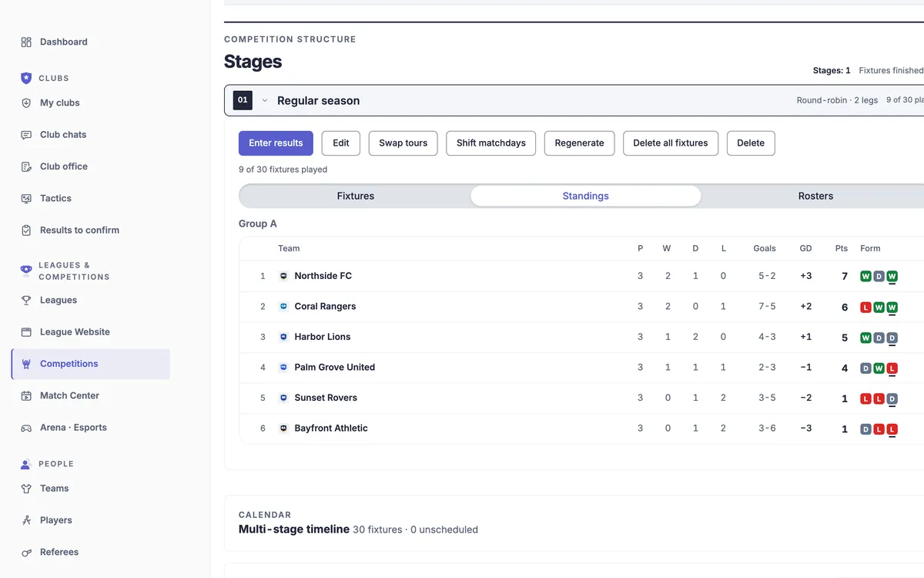Click the Club office icon
924x578 pixels.
[26, 166]
